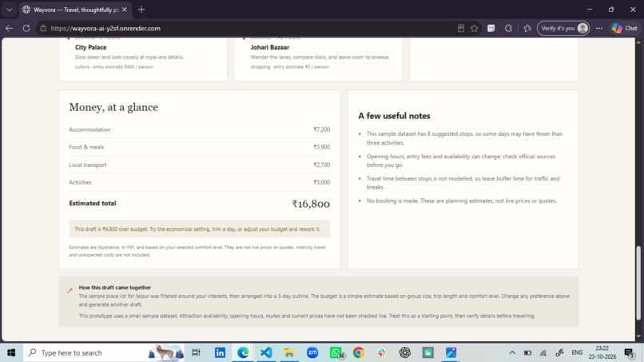
Task: Select the Wayvora tab
Action: pos(76,10)
